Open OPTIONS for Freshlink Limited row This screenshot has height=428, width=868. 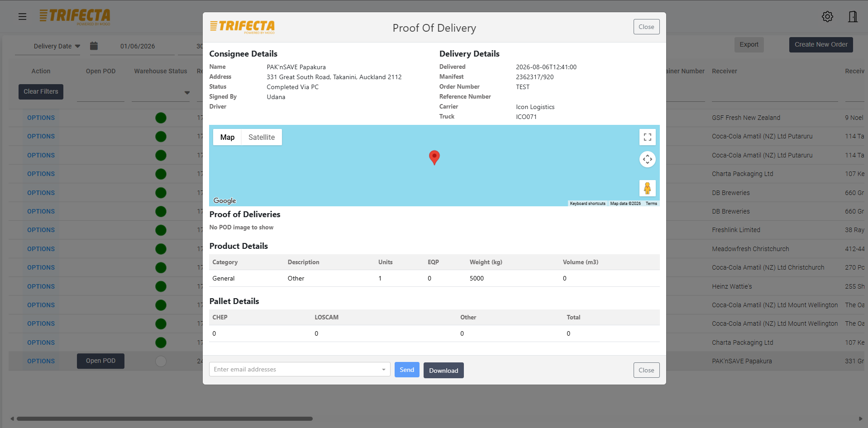pyautogui.click(x=41, y=230)
